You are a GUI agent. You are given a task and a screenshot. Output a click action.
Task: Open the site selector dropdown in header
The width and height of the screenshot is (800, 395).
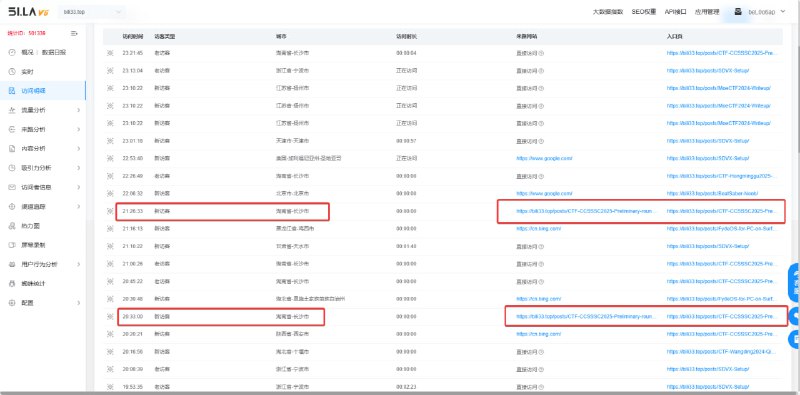(x=92, y=12)
